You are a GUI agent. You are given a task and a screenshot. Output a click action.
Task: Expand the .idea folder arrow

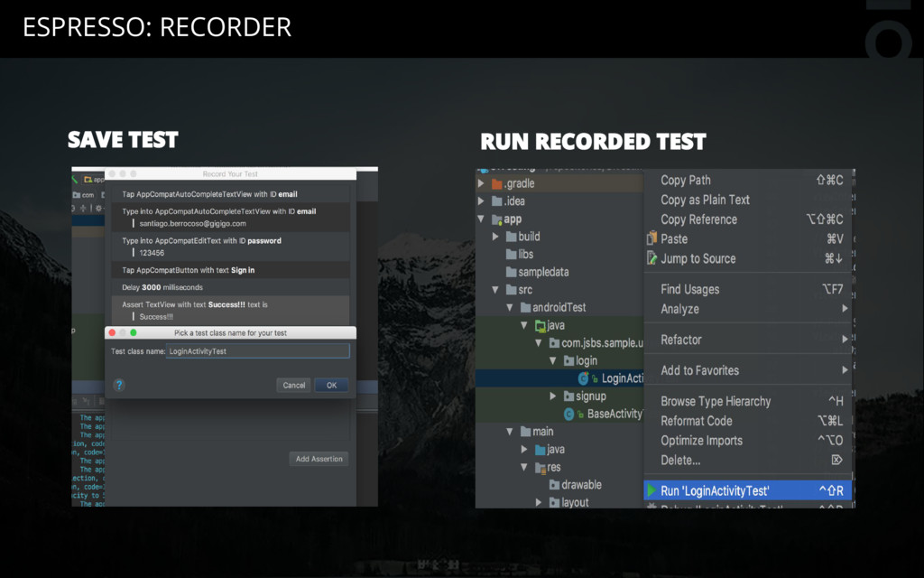481,201
